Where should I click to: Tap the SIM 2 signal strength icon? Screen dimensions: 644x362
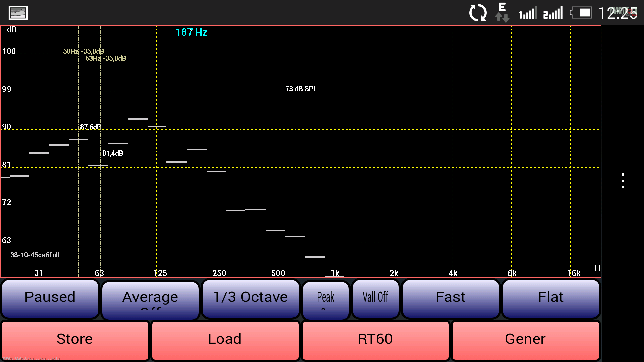point(553,13)
